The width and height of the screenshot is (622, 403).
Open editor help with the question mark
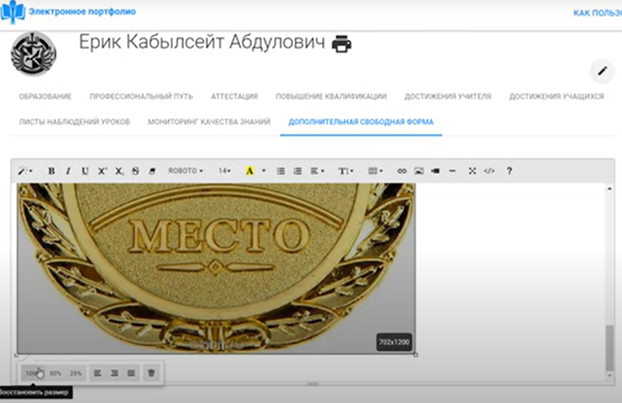point(509,171)
